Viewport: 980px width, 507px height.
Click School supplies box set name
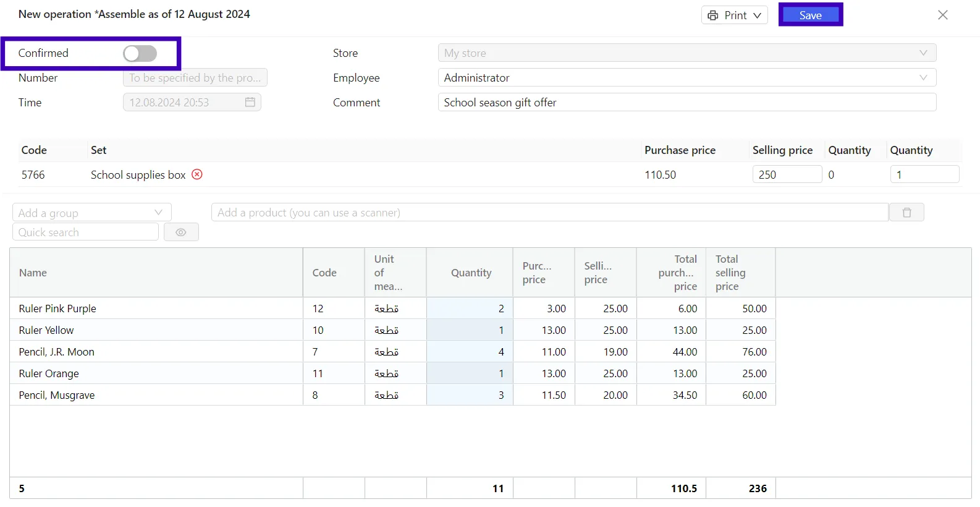coord(138,175)
